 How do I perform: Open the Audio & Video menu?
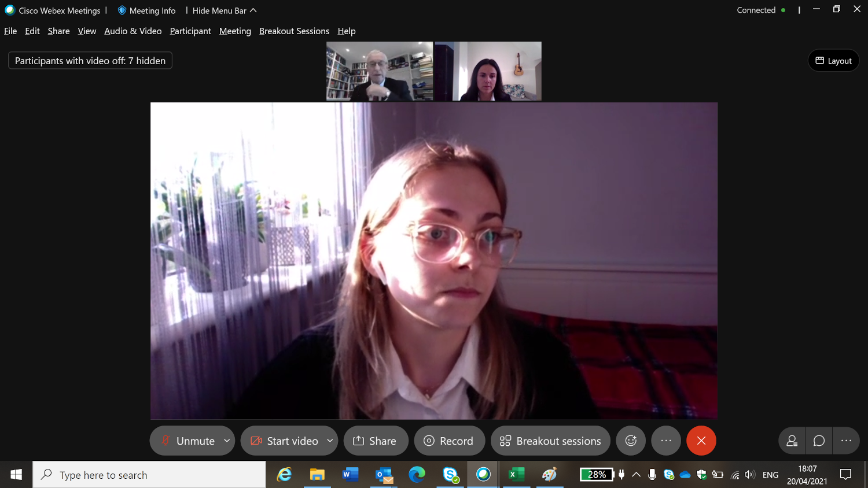click(133, 31)
